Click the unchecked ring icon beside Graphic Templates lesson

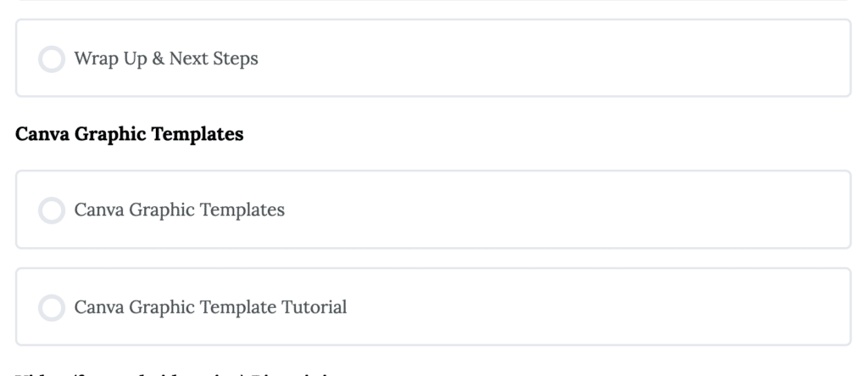click(x=52, y=210)
